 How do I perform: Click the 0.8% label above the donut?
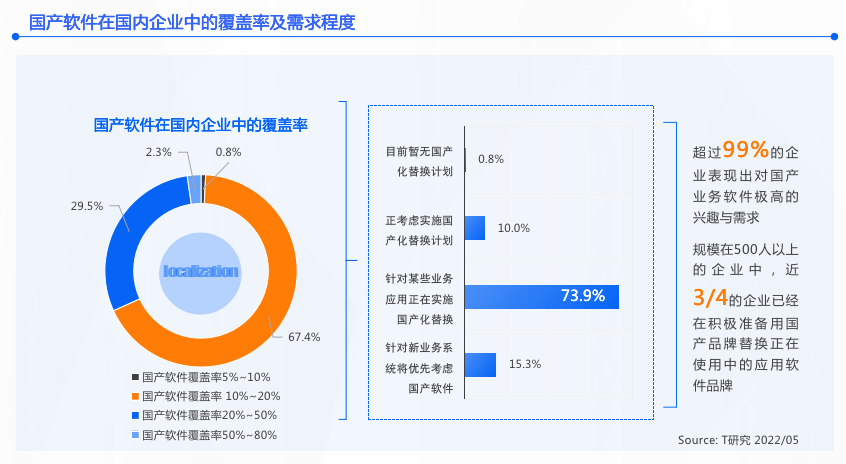tap(228, 153)
